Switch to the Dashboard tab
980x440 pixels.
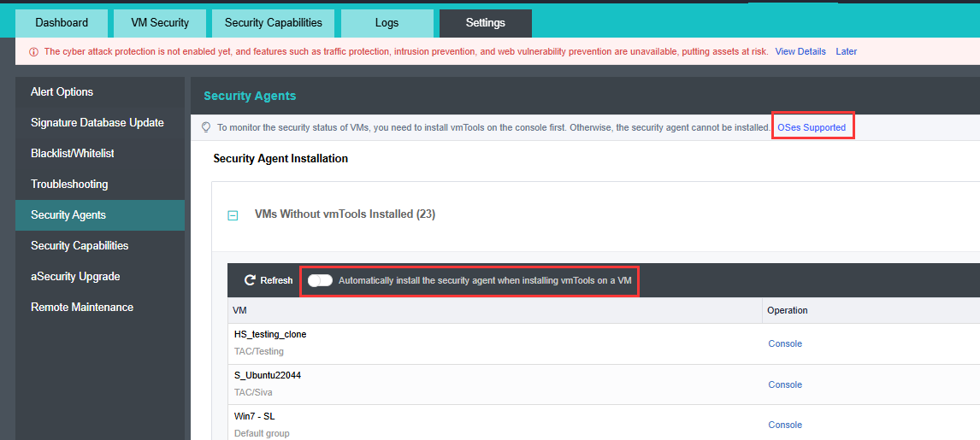click(62, 23)
